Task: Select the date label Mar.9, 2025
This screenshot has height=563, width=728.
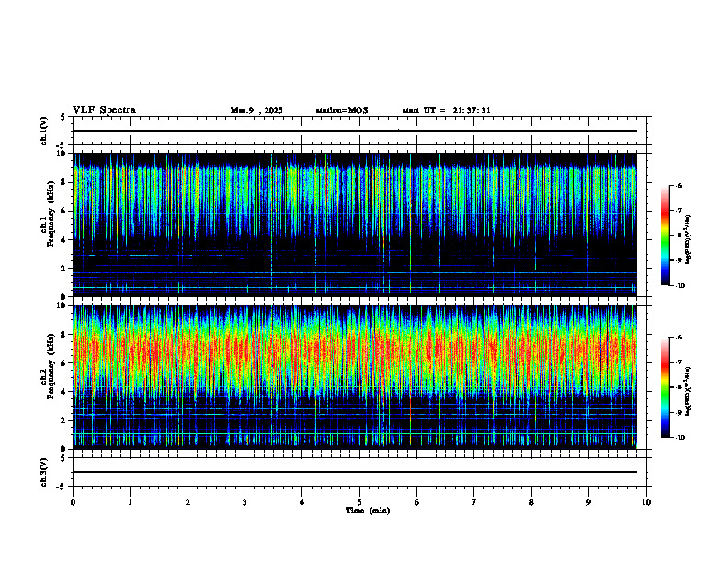Action: point(256,110)
